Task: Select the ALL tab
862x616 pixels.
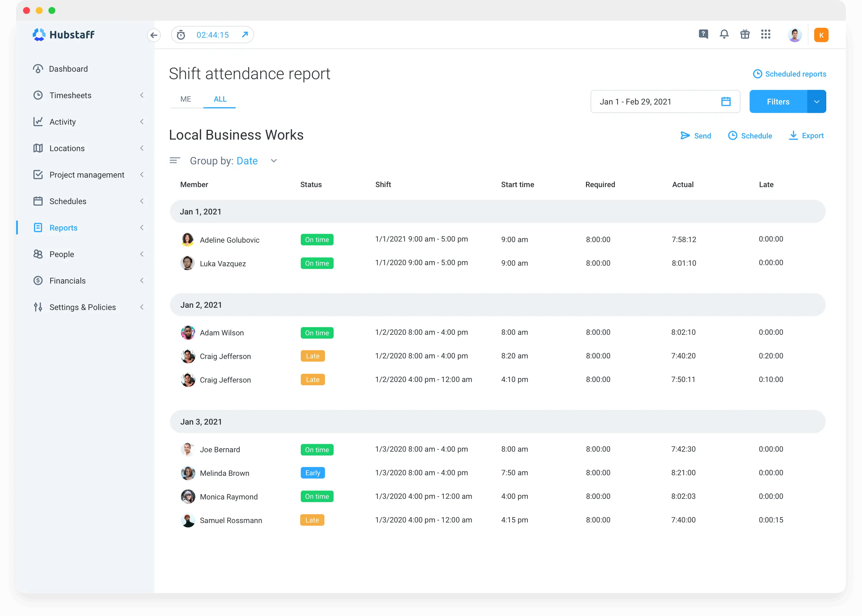Action: pos(220,99)
